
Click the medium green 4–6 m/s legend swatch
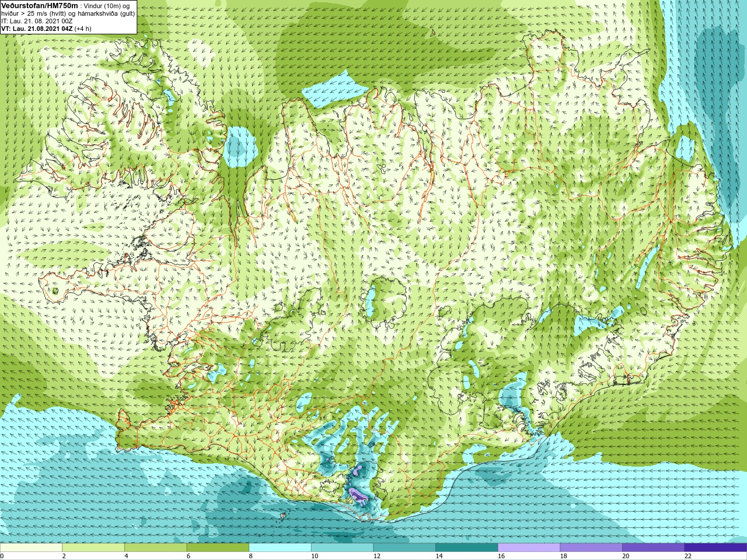tap(155, 548)
